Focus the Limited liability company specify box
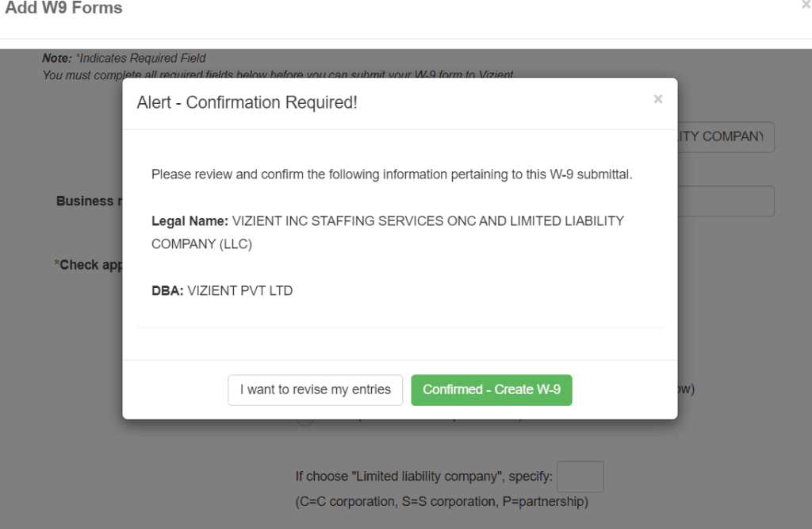This screenshot has height=529, width=812. [x=580, y=477]
